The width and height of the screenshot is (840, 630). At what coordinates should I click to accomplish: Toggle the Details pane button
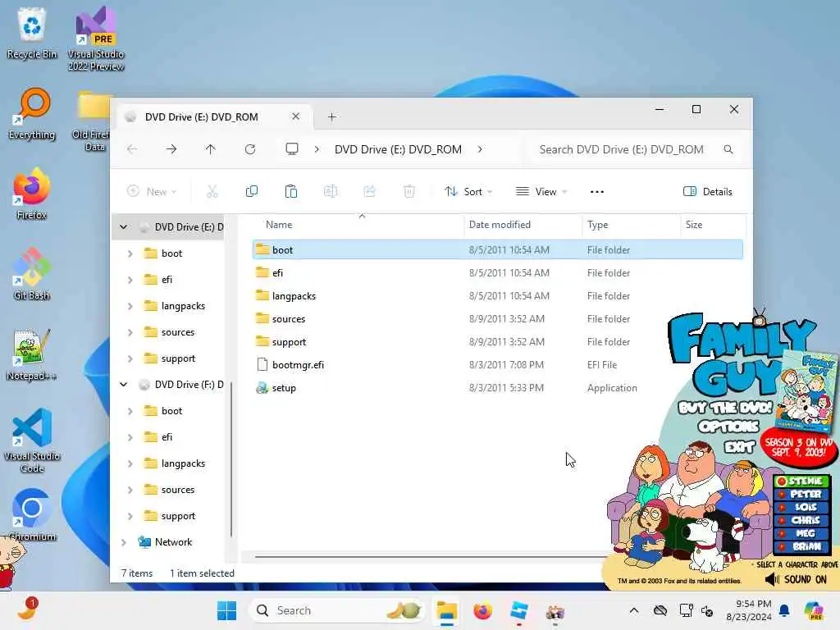708,192
